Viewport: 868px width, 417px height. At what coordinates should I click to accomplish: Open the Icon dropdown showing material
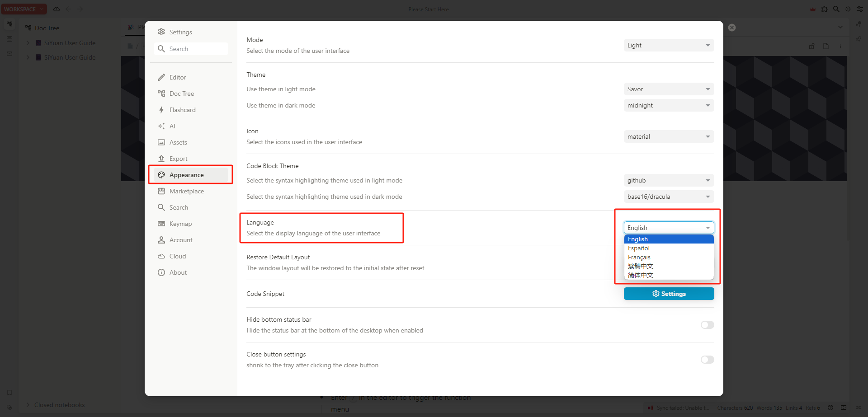(668, 136)
